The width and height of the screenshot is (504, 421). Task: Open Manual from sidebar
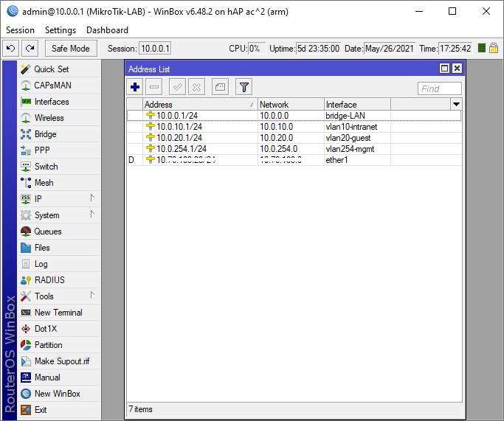pos(59,377)
